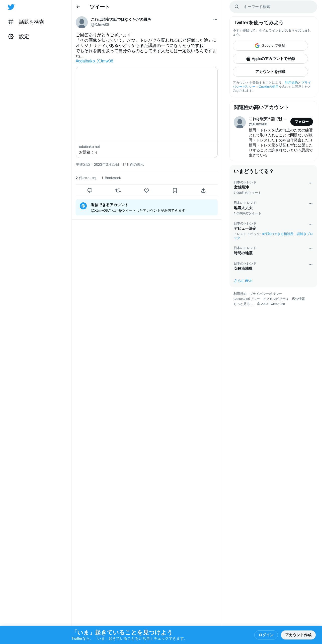Click Appleのアカウントで登録 button
Viewport: 322px width, 644px height.
click(x=270, y=59)
